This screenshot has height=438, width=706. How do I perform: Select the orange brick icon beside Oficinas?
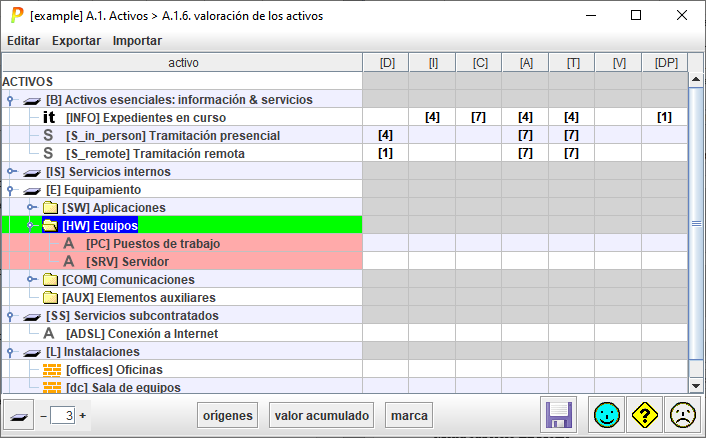click(x=50, y=370)
